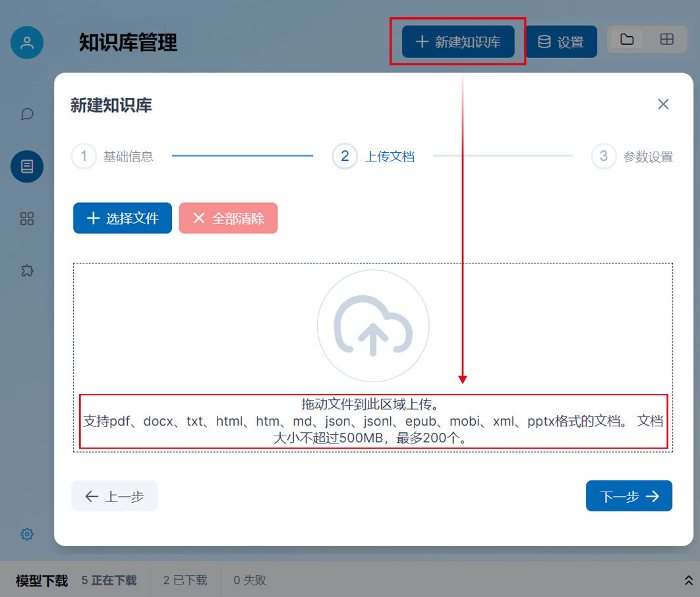The width and height of the screenshot is (700, 597).
Task: Switch to folder view using the folder icon
Action: 627,39
